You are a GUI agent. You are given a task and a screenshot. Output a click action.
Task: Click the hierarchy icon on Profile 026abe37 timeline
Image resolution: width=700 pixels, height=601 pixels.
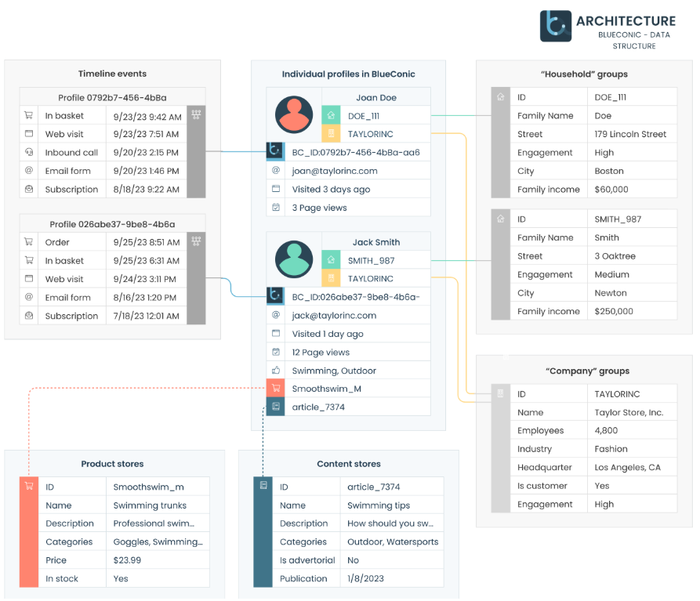coord(196,241)
